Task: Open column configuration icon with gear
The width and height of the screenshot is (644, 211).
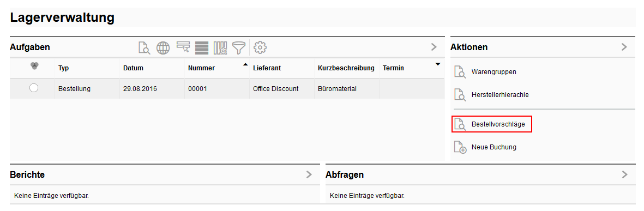Action: pos(220,47)
